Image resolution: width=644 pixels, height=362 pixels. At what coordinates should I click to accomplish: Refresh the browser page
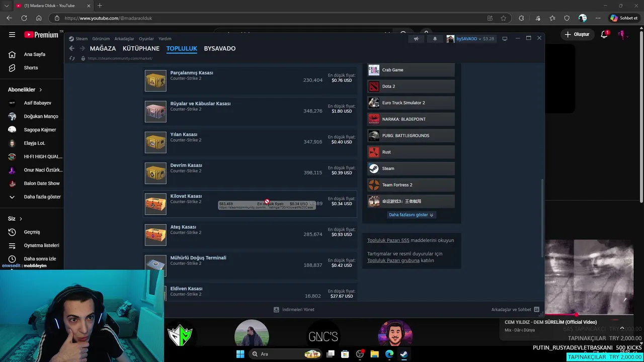(24, 18)
